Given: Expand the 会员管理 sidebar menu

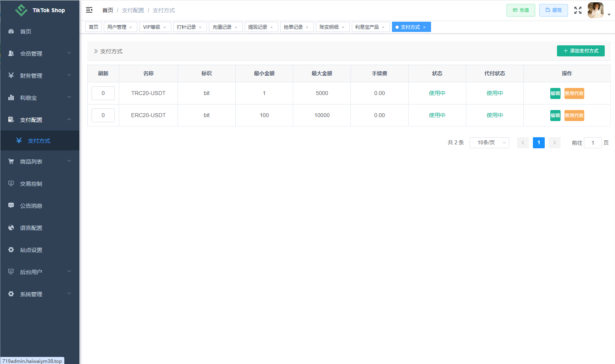Looking at the screenshot, I should point(39,54).
